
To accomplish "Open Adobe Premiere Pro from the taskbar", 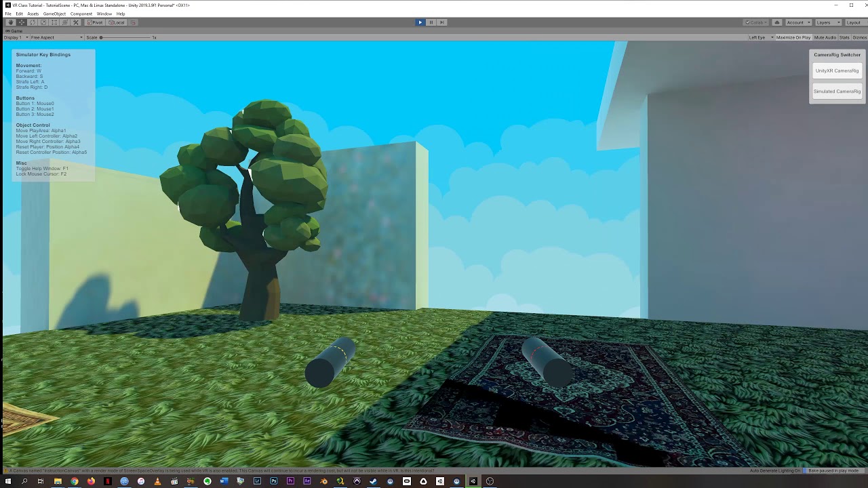I will pos(290,481).
